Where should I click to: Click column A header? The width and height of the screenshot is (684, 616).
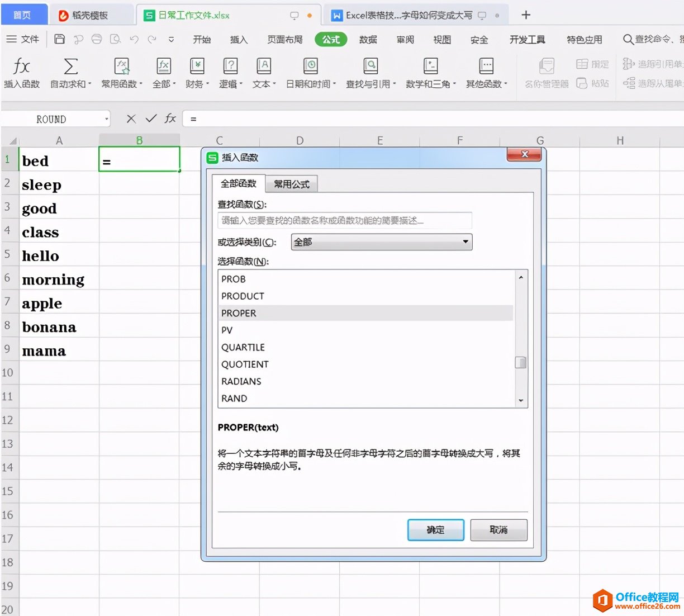pos(59,141)
